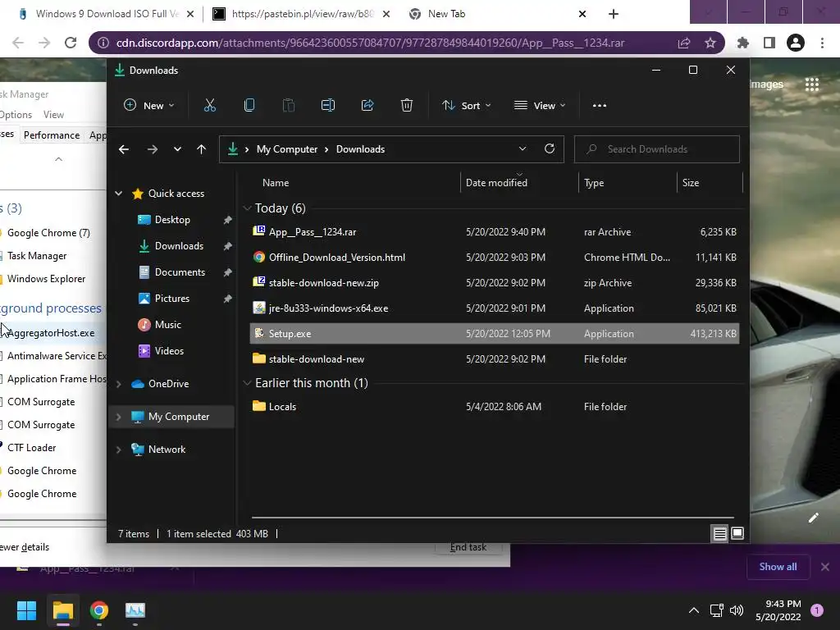Switch to large thumbnails view icon
Screen dimensions: 840x630
[737, 533]
